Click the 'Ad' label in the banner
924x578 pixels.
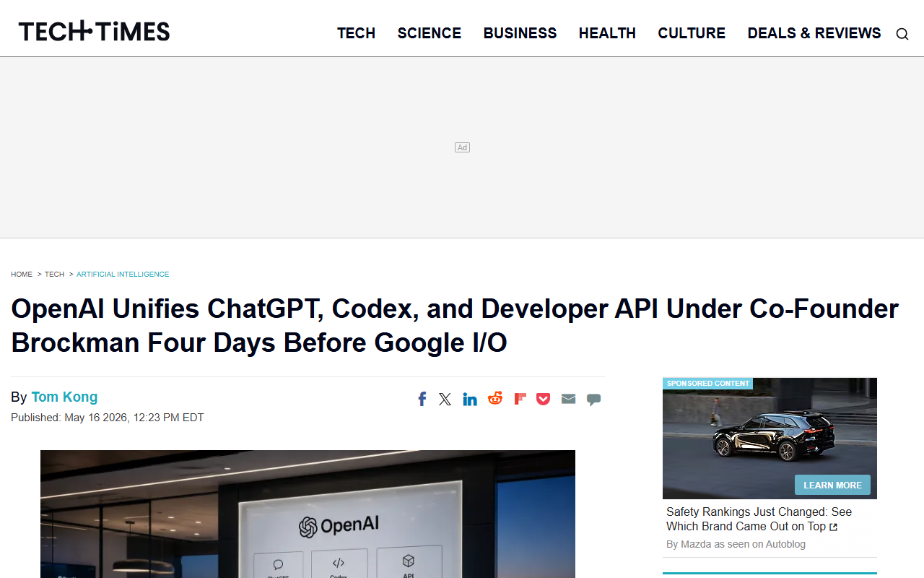pyautogui.click(x=462, y=147)
